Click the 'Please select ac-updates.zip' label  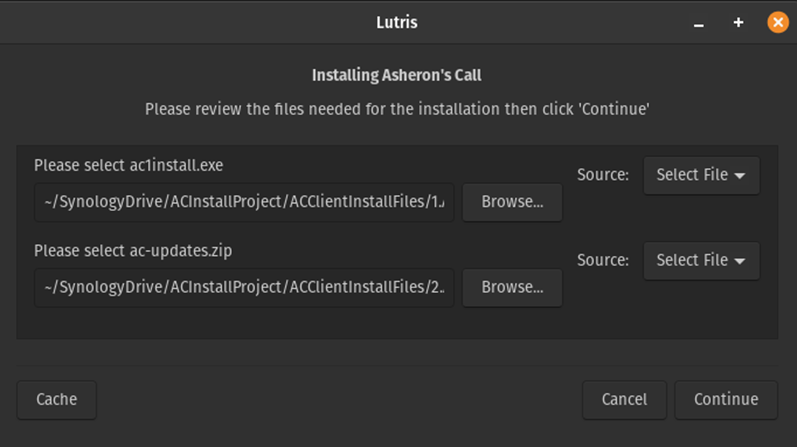coord(133,250)
